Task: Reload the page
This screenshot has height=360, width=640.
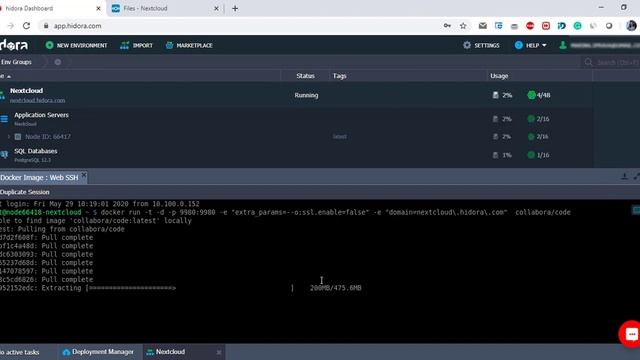Action: coord(27,26)
